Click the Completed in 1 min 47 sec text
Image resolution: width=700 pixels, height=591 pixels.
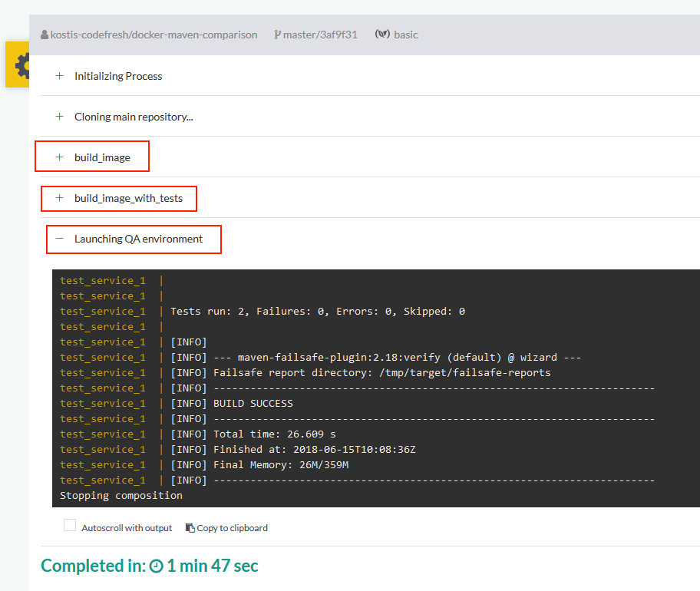point(149,566)
